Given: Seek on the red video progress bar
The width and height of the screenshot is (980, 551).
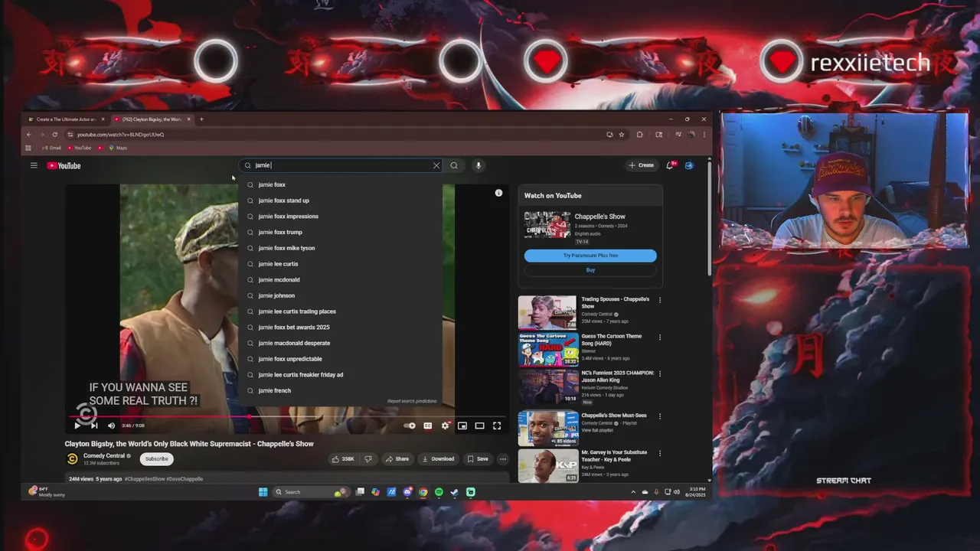Looking at the screenshot, I should pos(287,417).
